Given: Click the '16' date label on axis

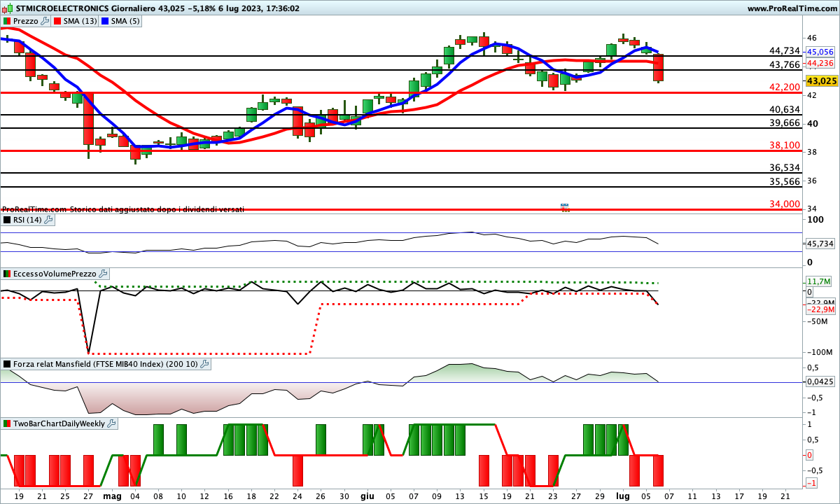Looking at the screenshot, I should (228, 496).
